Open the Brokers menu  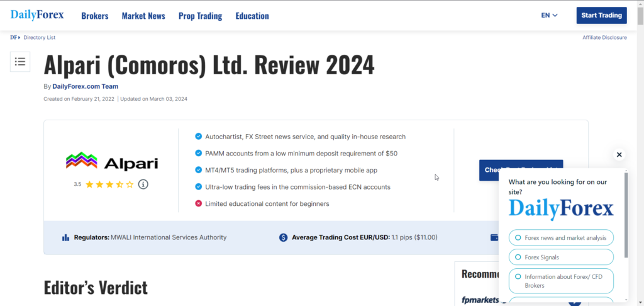tap(95, 16)
